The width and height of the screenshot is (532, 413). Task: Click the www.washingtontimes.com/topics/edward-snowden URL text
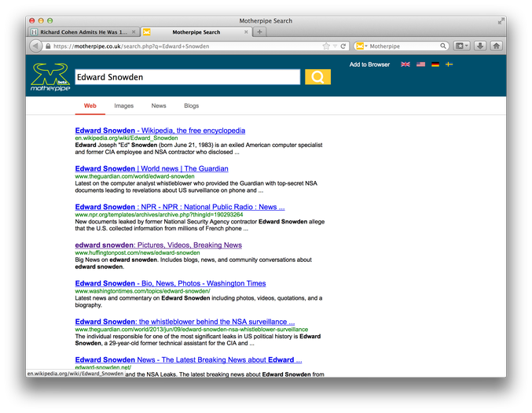pyautogui.click(x=142, y=291)
